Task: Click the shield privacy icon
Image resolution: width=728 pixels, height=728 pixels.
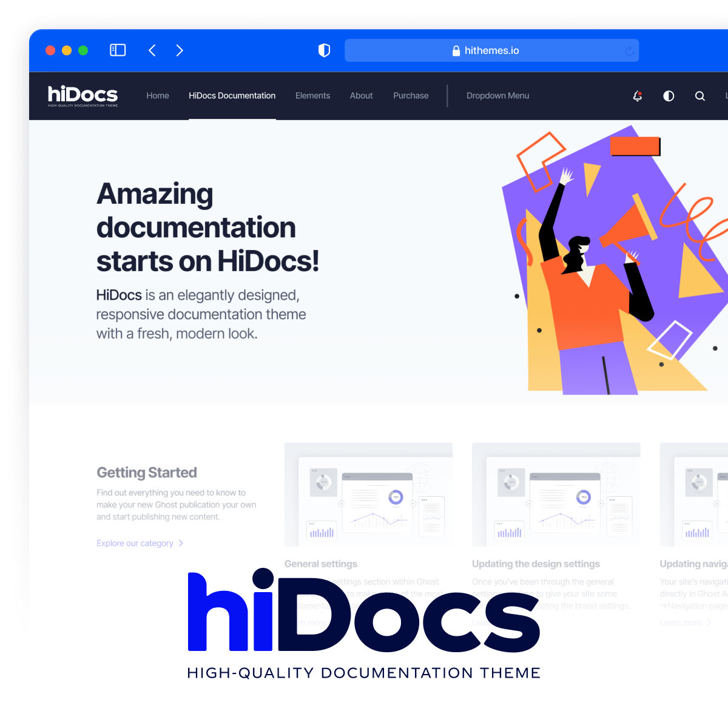Action: click(x=325, y=50)
